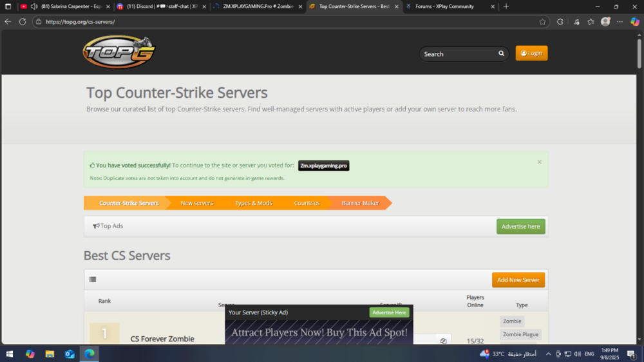This screenshot has width=644, height=362.
Task: Open Microsoft Edge Copilot icon
Action: pos(635,21)
